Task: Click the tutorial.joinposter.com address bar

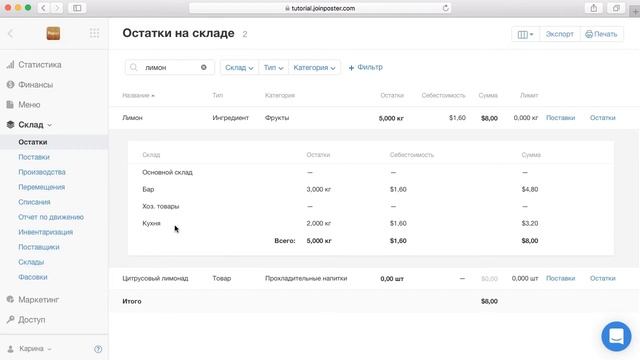Action: click(x=320, y=8)
